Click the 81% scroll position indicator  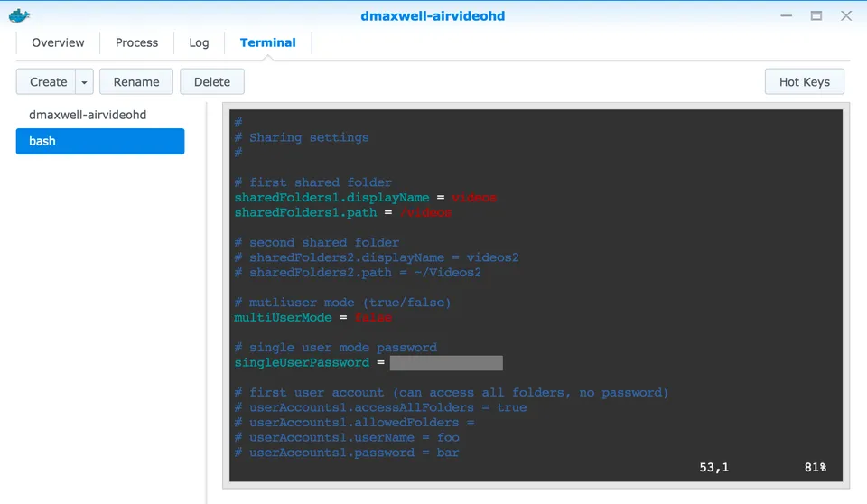click(x=815, y=468)
